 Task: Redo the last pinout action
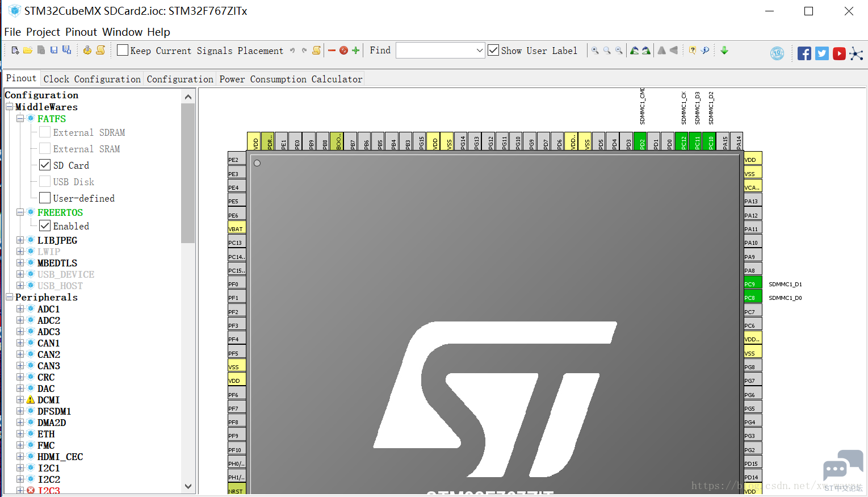[304, 51]
